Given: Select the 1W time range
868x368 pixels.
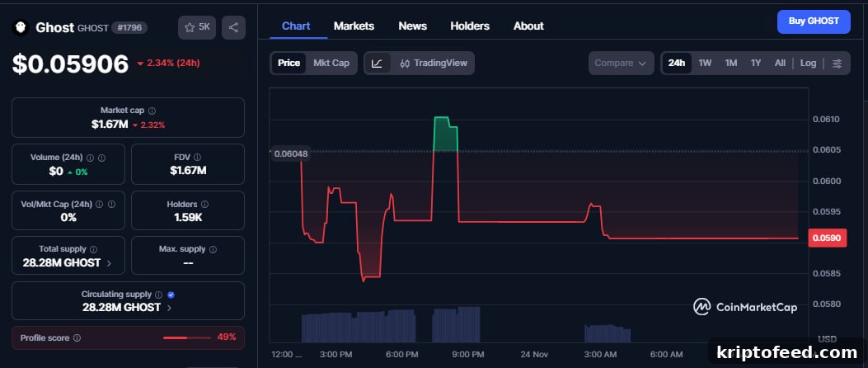Looking at the screenshot, I should (705, 64).
